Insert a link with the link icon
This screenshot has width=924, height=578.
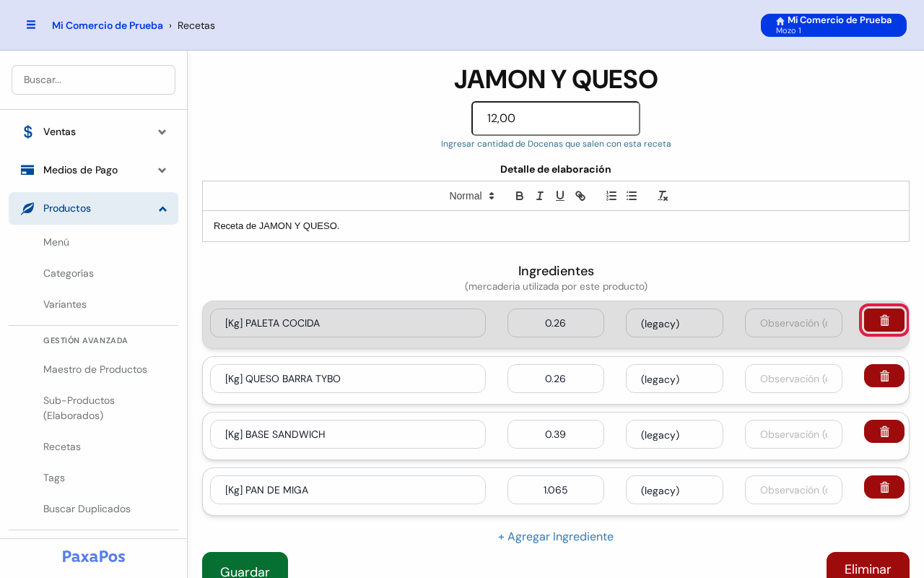(x=580, y=196)
